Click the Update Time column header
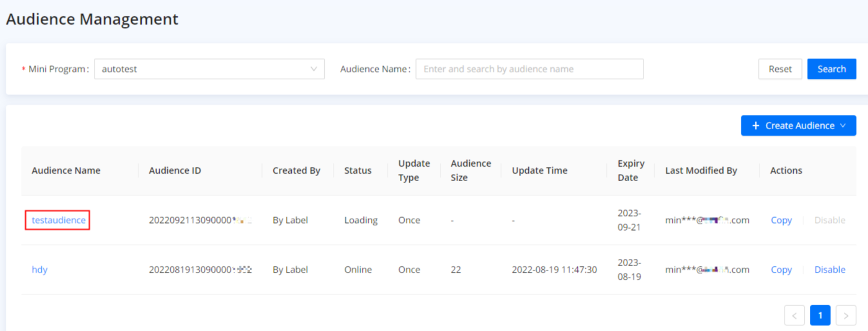The width and height of the screenshot is (868, 331). [x=539, y=170]
